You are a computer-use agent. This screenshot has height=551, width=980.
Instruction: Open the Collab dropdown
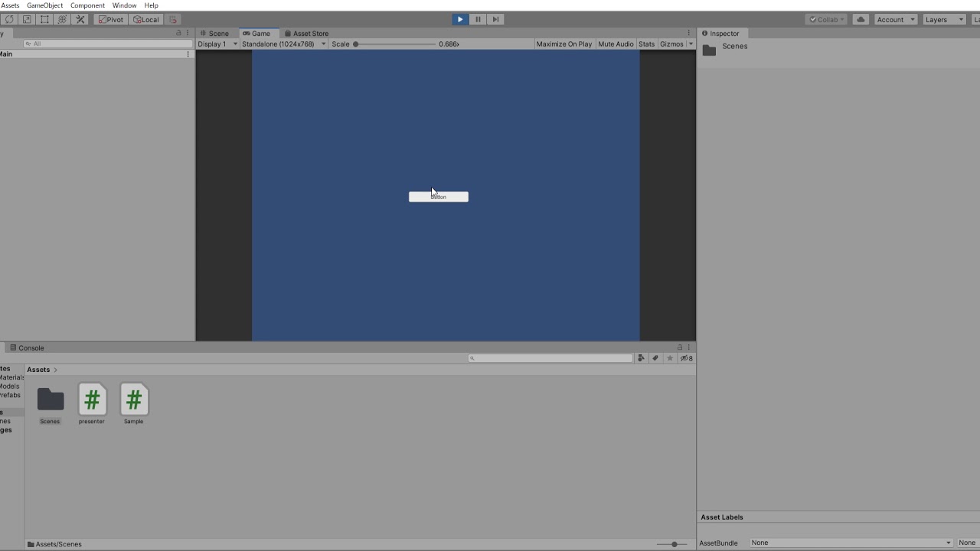pos(826,19)
